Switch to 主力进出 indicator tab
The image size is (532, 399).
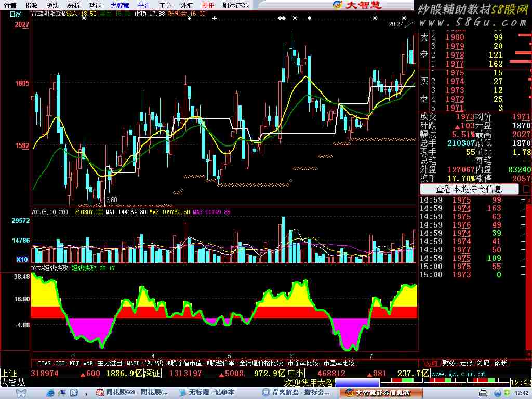[x=110, y=363]
